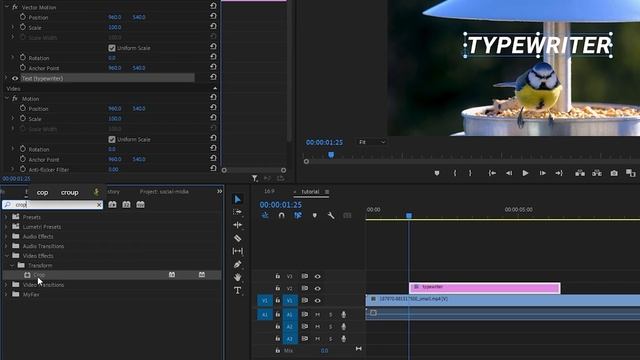This screenshot has width=640, height=360.
Task: Enable voice-over record on track A1
Action: (344, 314)
